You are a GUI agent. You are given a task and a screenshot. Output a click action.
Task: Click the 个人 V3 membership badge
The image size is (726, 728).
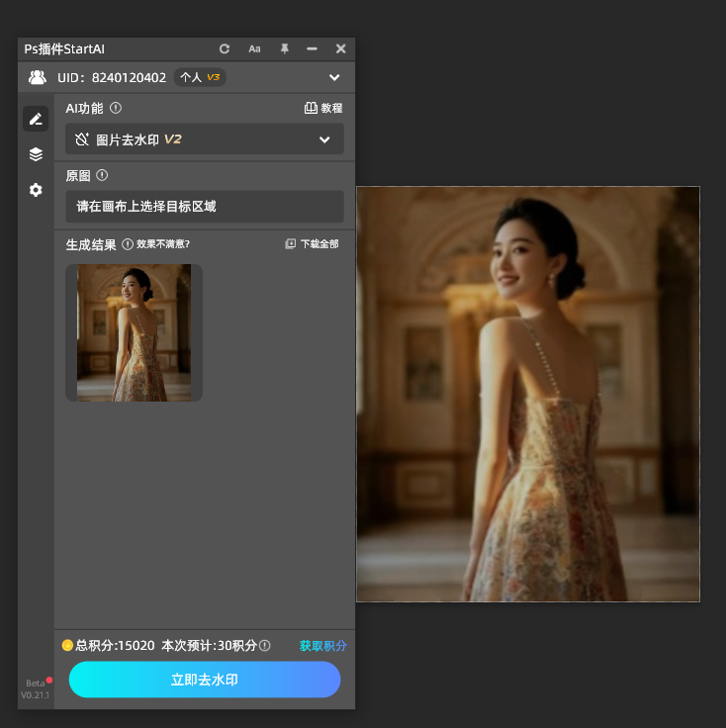pos(200,77)
